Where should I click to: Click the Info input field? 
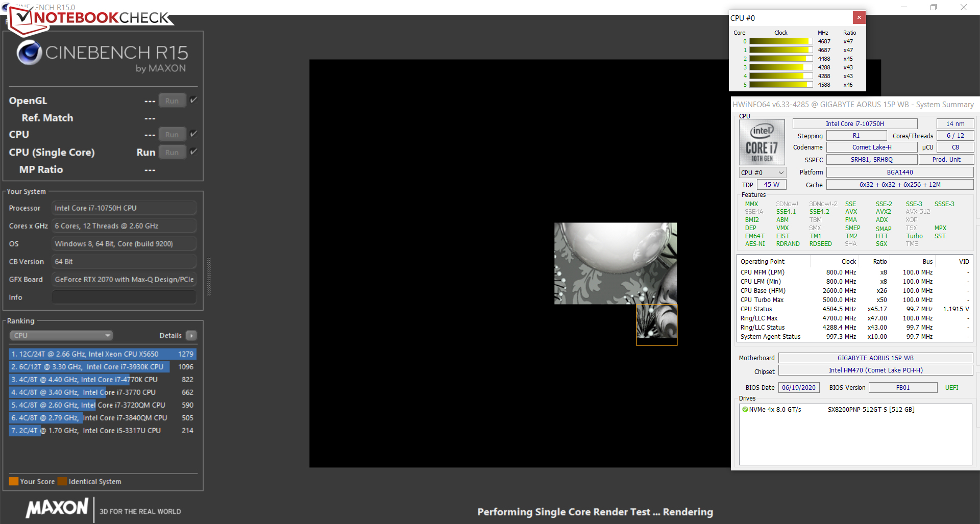click(124, 297)
